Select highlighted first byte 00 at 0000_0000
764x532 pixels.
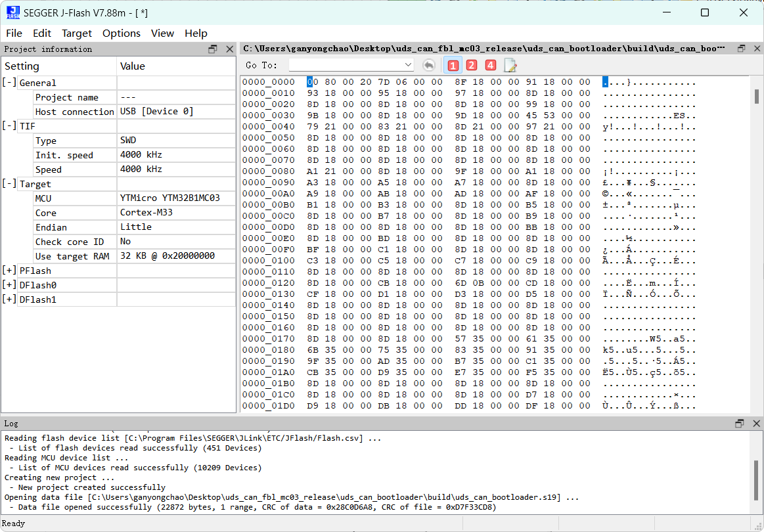(x=312, y=82)
